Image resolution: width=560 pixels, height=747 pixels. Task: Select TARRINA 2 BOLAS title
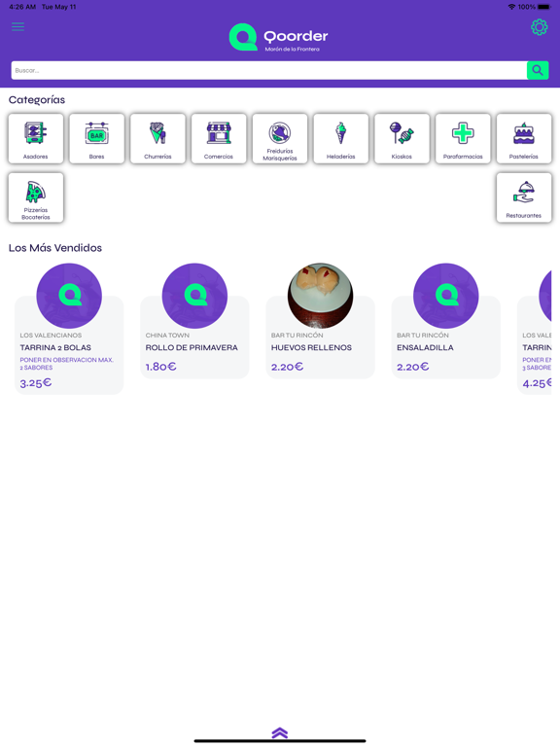[55, 348]
